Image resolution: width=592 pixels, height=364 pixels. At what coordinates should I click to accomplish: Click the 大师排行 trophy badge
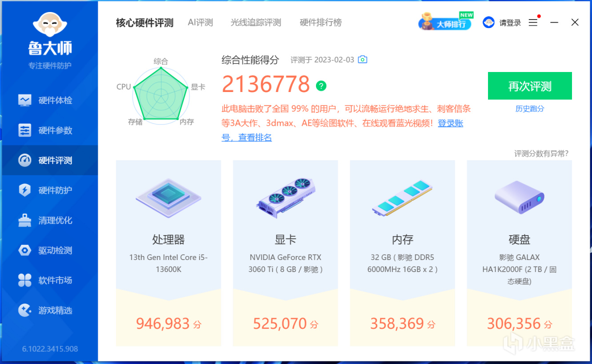pos(445,22)
